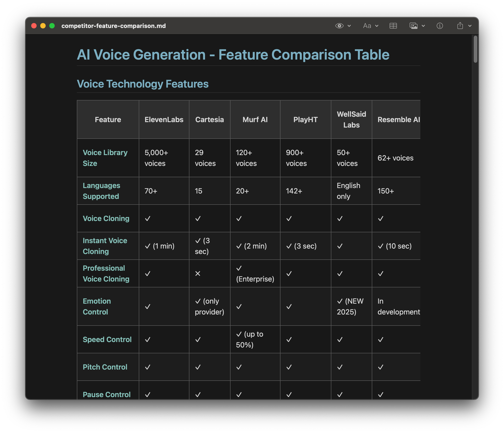Click the Pitch Control link
Screen dimensions: 504x433
coord(105,367)
